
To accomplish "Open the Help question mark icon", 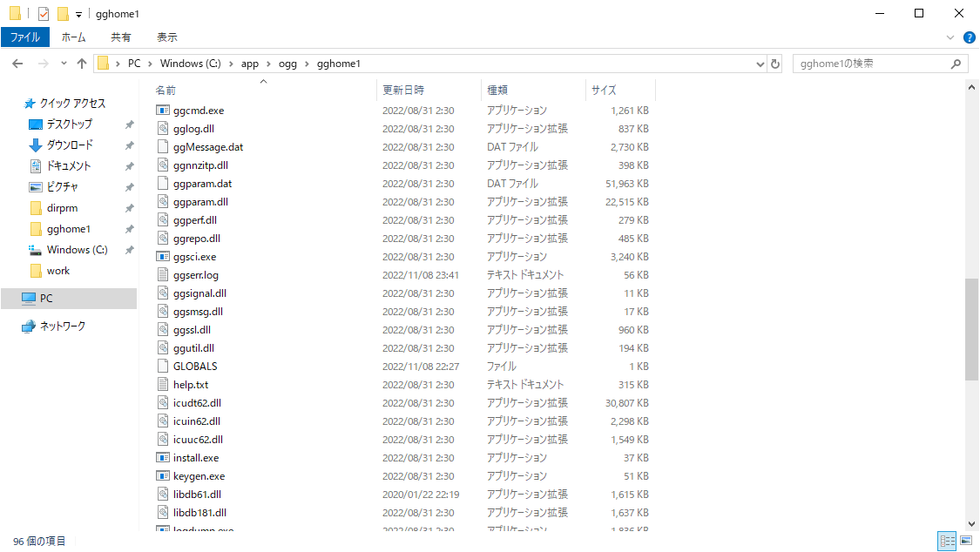I will (x=970, y=37).
